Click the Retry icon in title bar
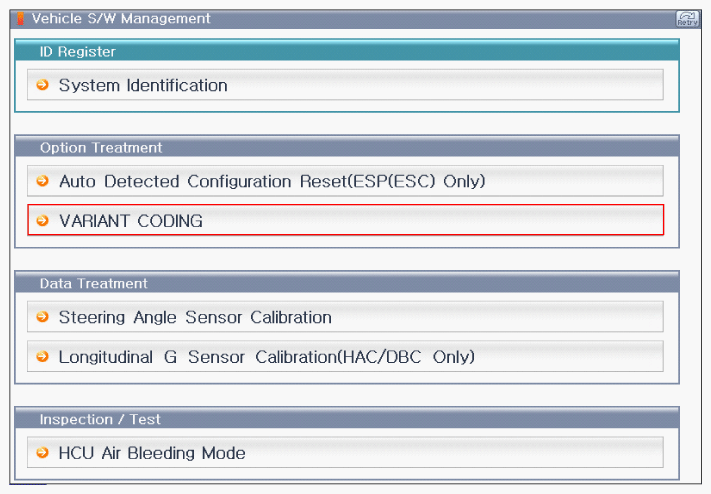The height and width of the screenshot is (494, 711). (x=687, y=18)
